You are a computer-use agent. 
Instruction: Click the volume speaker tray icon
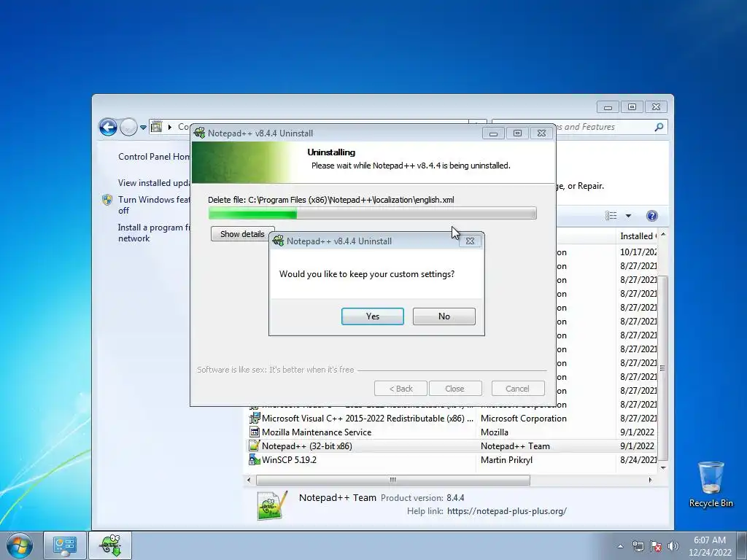673,546
